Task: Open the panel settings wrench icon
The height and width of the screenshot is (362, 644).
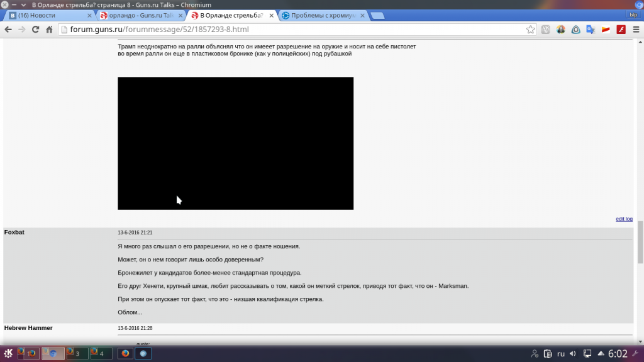Action: point(636,353)
